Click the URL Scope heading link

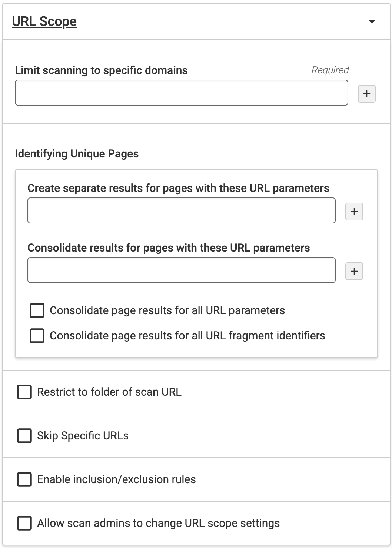44,21
